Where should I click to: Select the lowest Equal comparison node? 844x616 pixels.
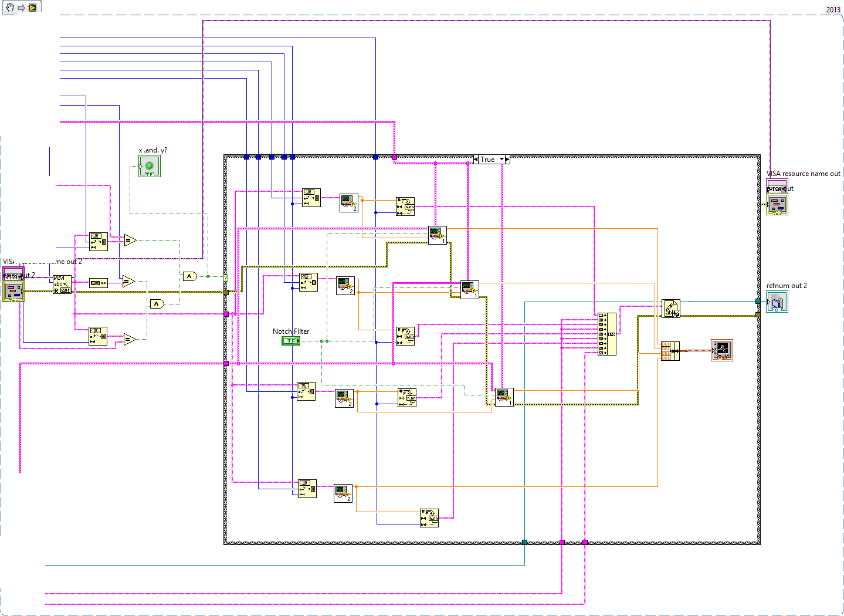point(130,339)
